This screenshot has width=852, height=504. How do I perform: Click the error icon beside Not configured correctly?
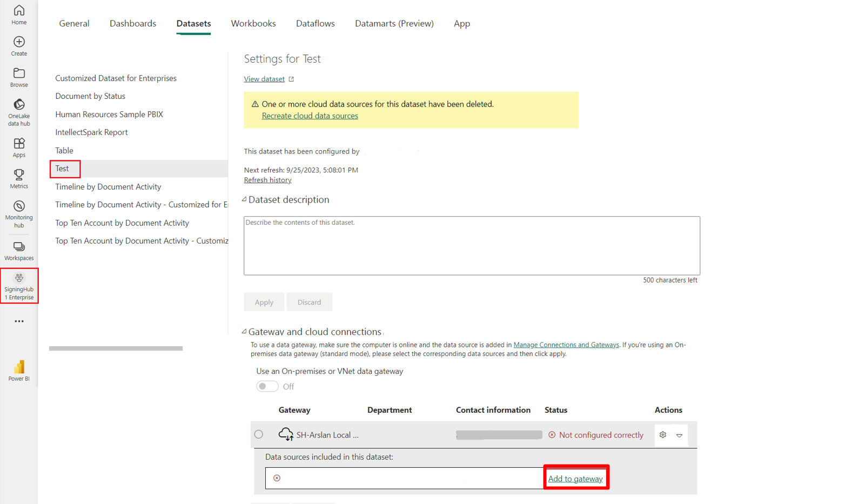(552, 435)
